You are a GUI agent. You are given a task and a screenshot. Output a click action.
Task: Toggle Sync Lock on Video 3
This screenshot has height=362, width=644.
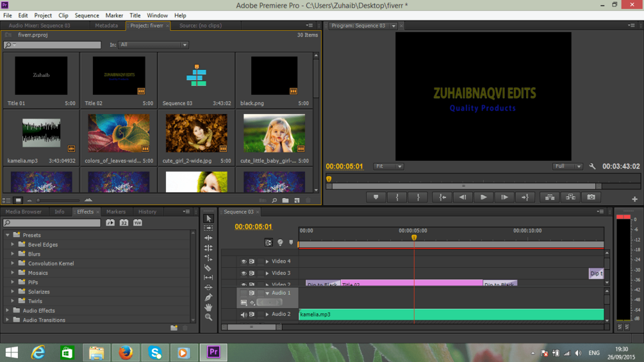point(252,274)
